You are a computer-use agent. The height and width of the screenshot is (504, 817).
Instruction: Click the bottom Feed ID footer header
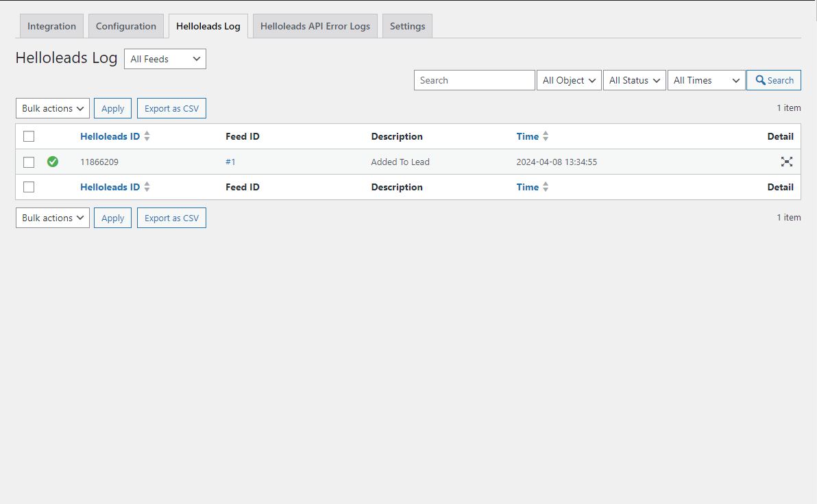(x=242, y=187)
